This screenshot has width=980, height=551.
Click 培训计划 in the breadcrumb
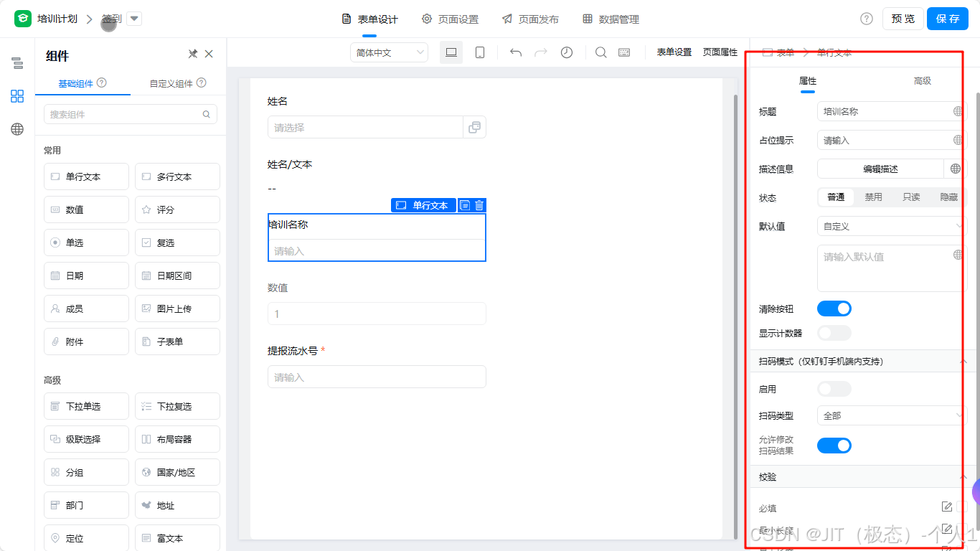click(x=57, y=19)
